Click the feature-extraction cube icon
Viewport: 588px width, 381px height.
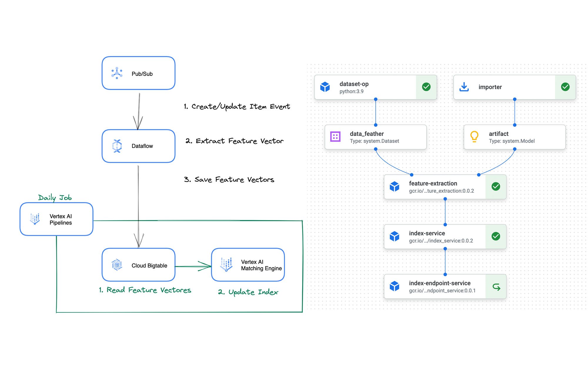tap(394, 187)
